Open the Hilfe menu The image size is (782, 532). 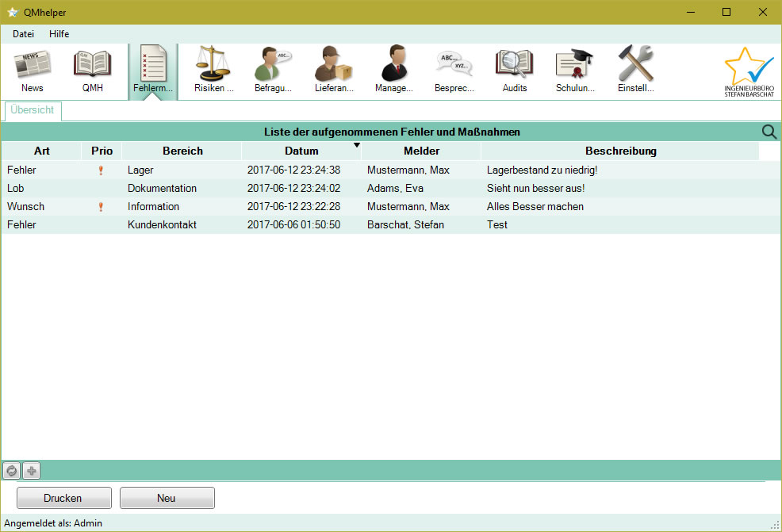[59, 34]
